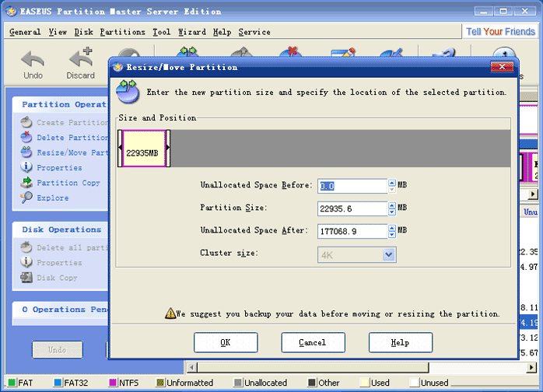Click the Resize/Move dialog title icon

(118, 67)
